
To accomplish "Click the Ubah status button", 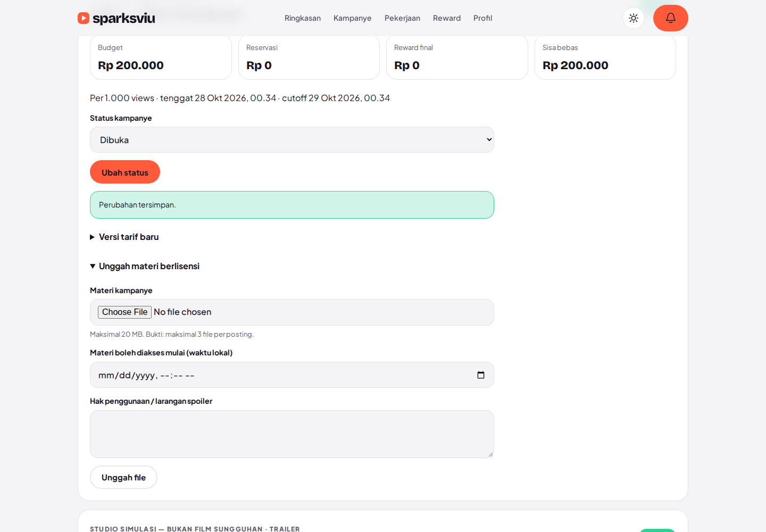I will click(x=125, y=172).
